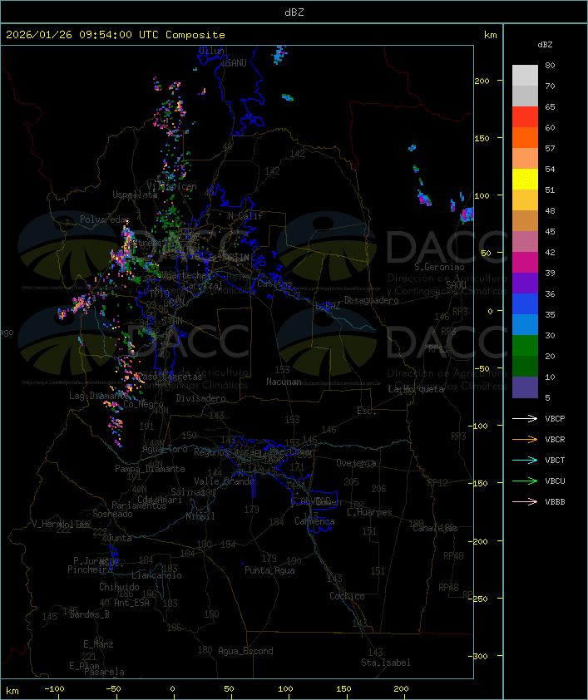Click the cyan VBCT arrow icon
The width and height of the screenshot is (588, 700).
pos(525,461)
